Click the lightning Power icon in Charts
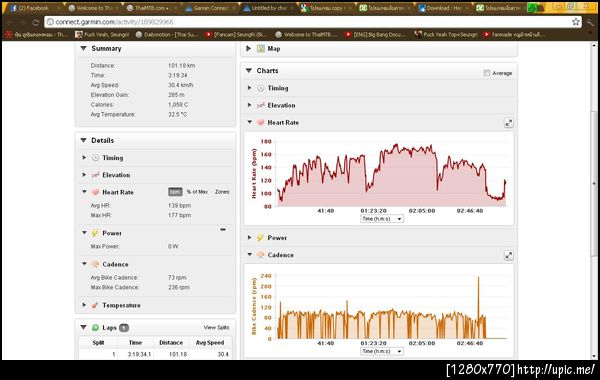This screenshot has width=600, height=380. pyautogui.click(x=260, y=238)
